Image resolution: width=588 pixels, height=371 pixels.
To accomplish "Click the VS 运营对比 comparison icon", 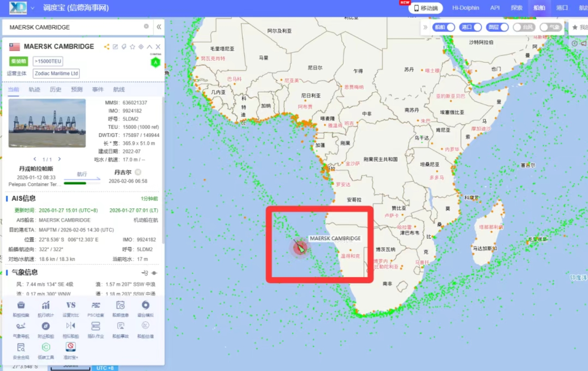I will click(71, 306).
